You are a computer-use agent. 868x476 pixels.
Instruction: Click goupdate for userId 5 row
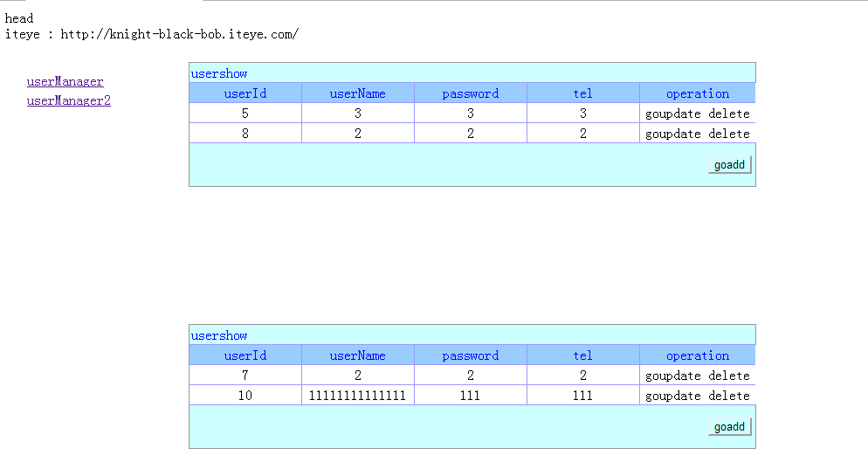(673, 114)
